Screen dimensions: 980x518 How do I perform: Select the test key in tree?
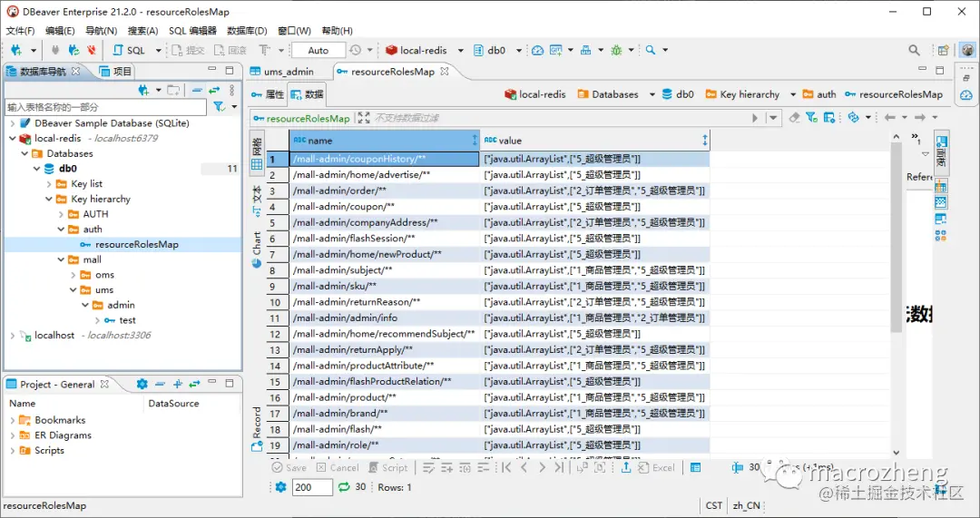coord(127,320)
